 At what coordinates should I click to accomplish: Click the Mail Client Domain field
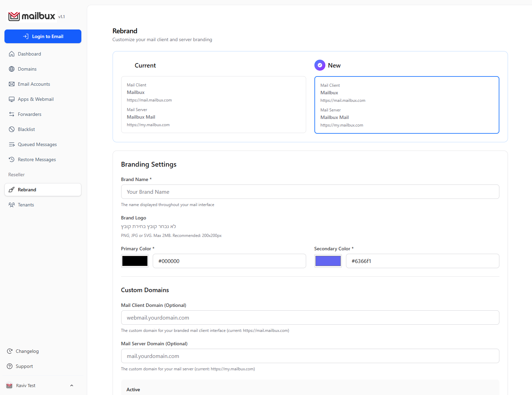[310, 318]
